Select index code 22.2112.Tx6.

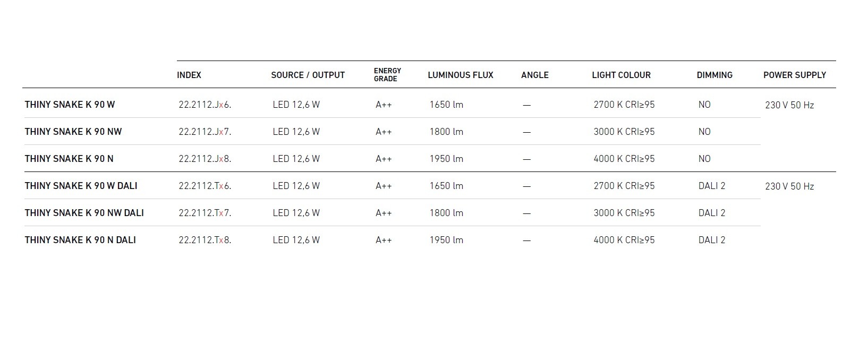205,186
